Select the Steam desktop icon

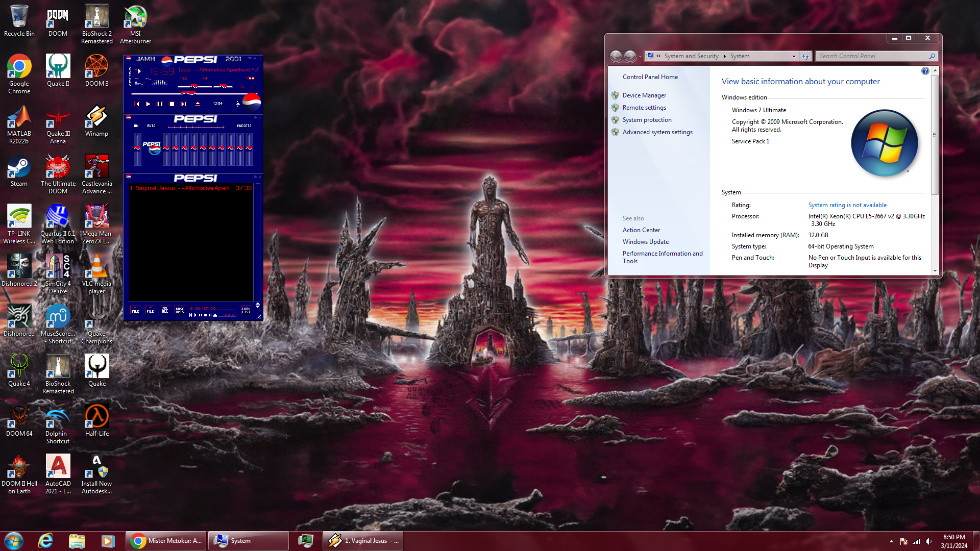tap(19, 171)
